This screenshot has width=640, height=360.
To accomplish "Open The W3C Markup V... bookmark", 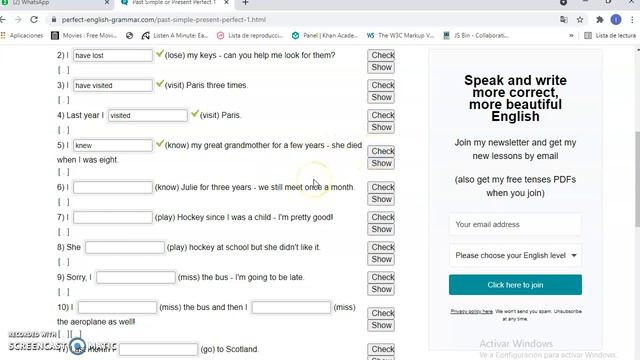I will 400,36.
